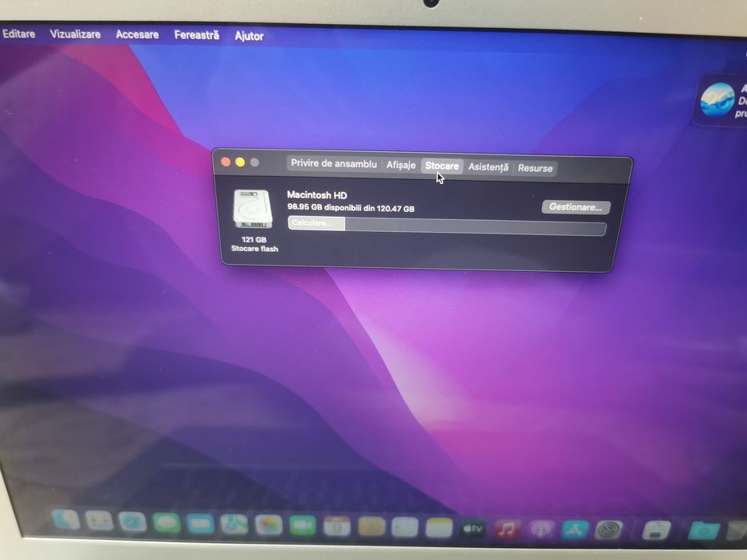Viewport: 747px width, 560px height.
Task: Open Music app in the Dock
Action: pos(507,529)
